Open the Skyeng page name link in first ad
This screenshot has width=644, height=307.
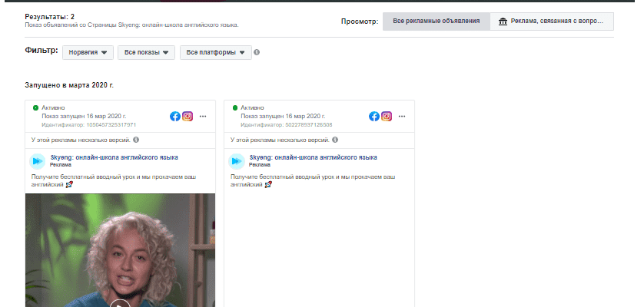114,157
